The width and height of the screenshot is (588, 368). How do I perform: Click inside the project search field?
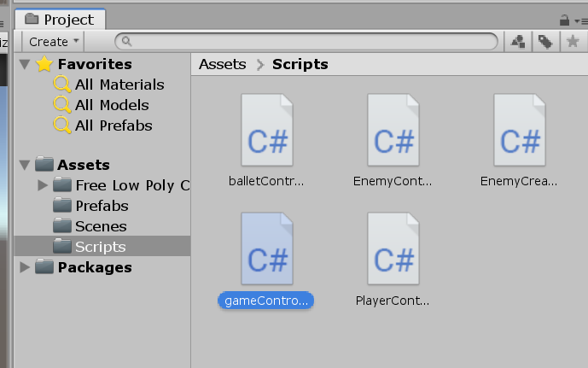(x=307, y=41)
